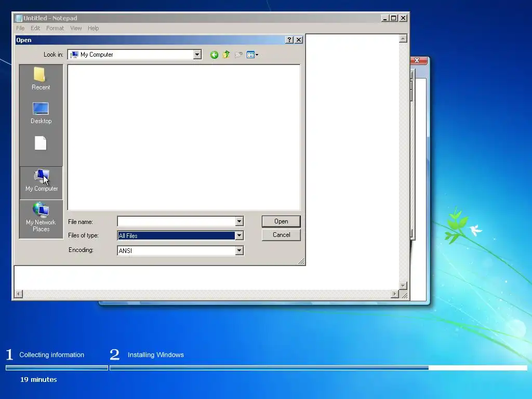Open the Encoding dropdown
Image resolution: width=532 pixels, height=399 pixels.
pyautogui.click(x=239, y=251)
